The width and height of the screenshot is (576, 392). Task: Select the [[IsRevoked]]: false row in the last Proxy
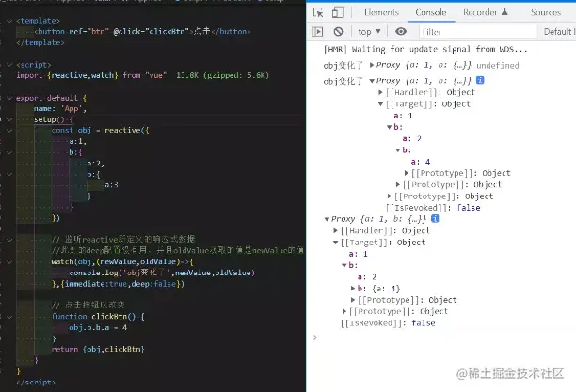pyautogui.click(x=388, y=323)
